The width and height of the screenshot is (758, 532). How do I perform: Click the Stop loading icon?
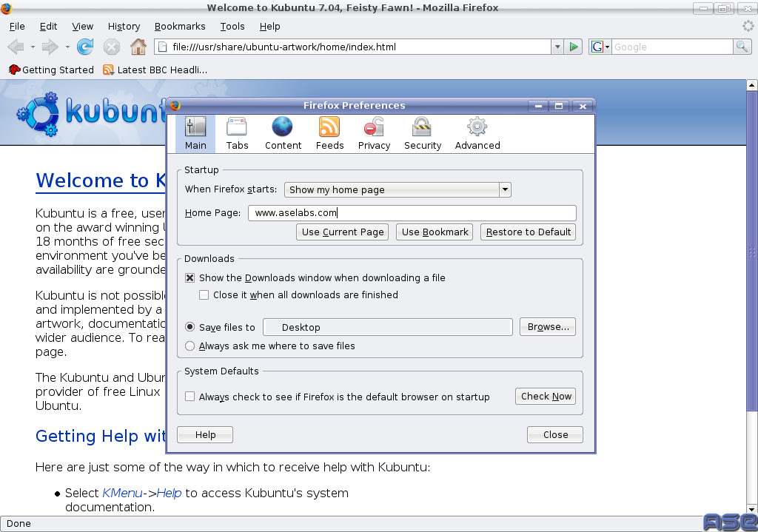(112, 47)
